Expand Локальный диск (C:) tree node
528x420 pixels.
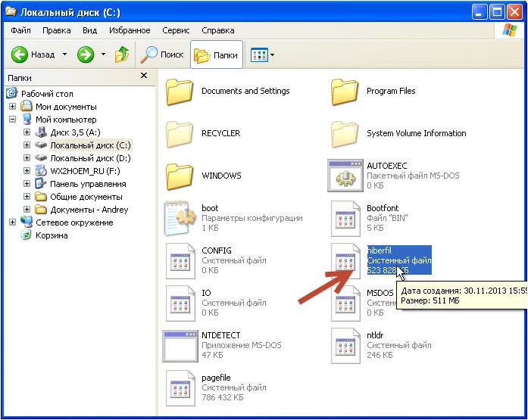27,145
